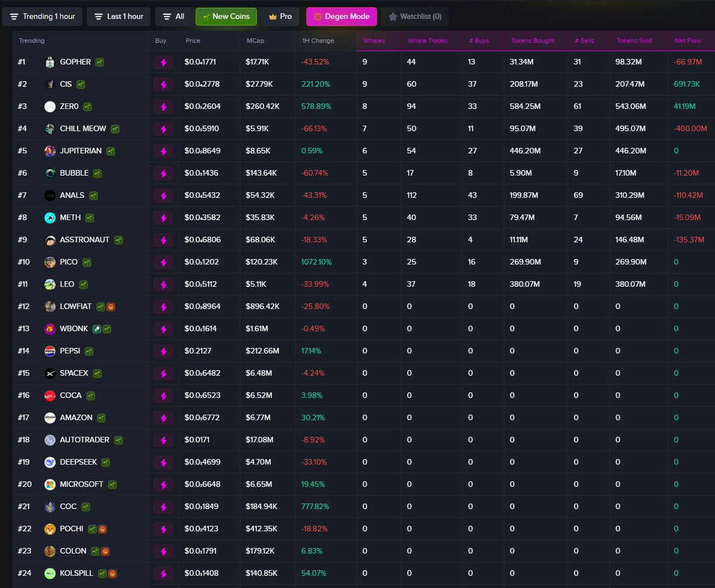Viewport: 715px width, 588px height.
Task: Click the 777.82% change value for COC
Action: pyautogui.click(x=316, y=506)
